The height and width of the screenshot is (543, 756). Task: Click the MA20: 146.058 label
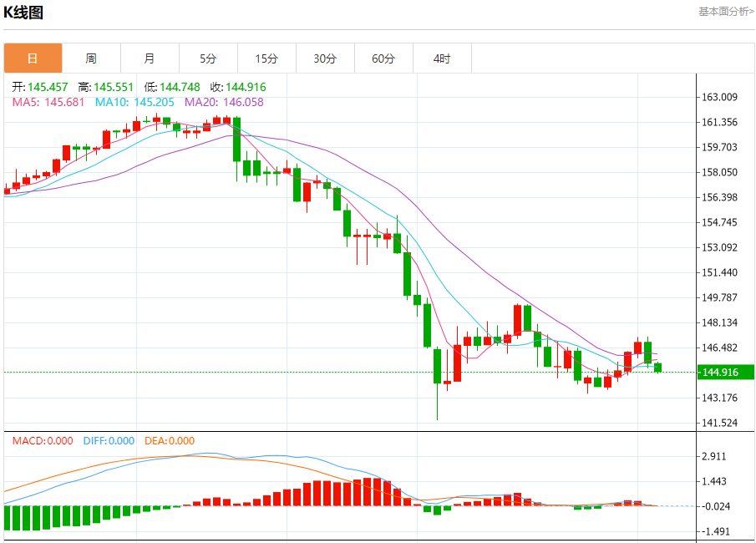point(224,102)
